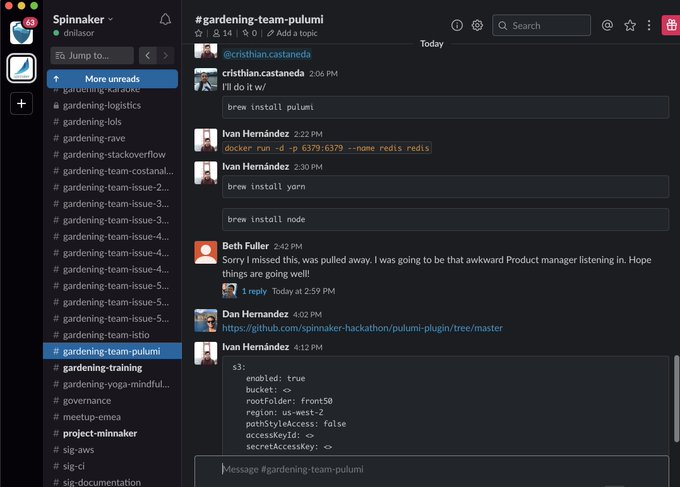
Task: Open cristhian.castaneda's profile name
Action: [x=263, y=73]
